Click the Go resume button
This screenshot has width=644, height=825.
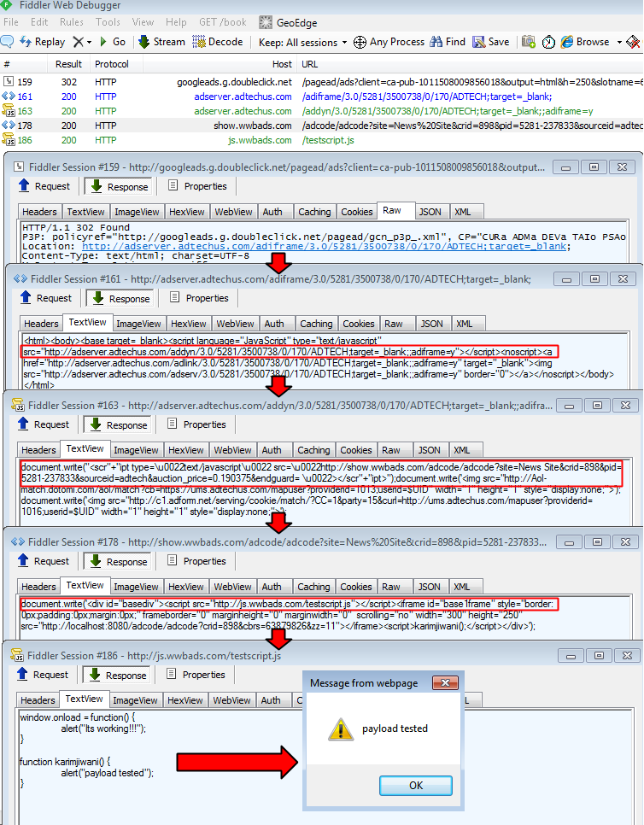tap(113, 42)
